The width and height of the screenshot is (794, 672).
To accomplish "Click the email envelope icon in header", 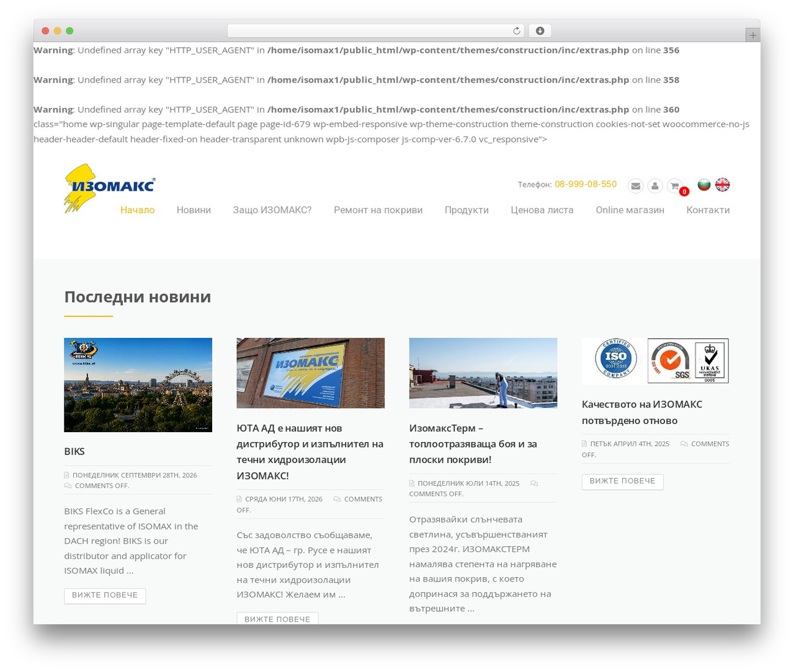I will tap(635, 186).
